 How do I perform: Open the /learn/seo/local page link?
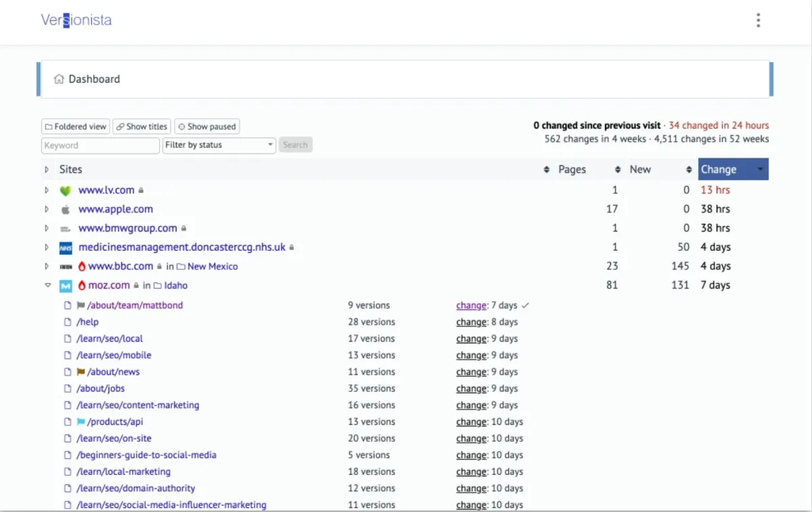click(110, 339)
